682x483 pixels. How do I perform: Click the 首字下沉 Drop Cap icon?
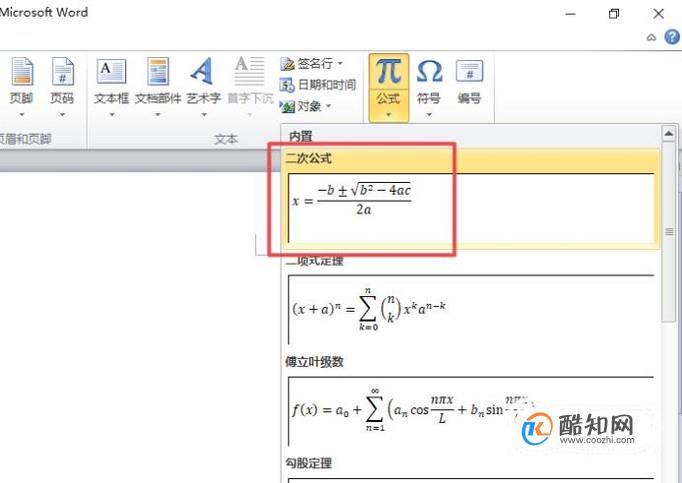[x=250, y=72]
